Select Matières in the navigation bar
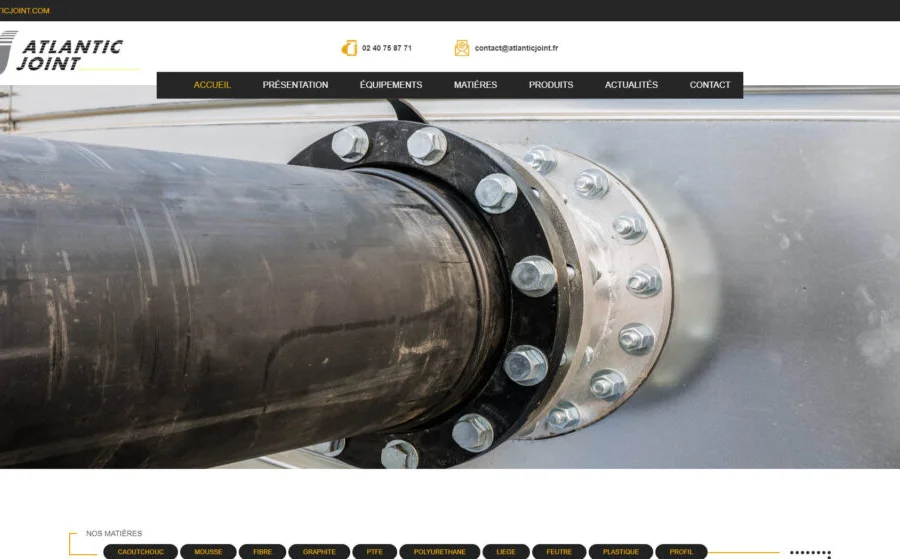This screenshot has width=900, height=559. coord(475,85)
